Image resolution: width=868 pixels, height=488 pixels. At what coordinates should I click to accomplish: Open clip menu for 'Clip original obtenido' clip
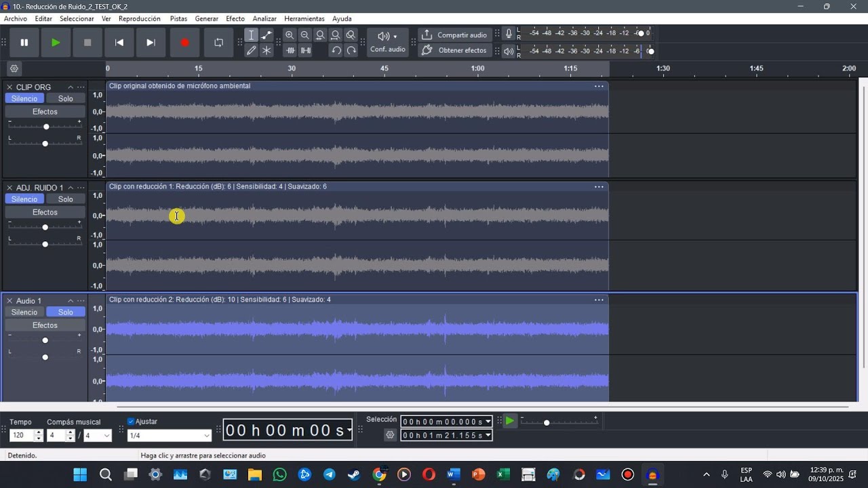click(599, 86)
